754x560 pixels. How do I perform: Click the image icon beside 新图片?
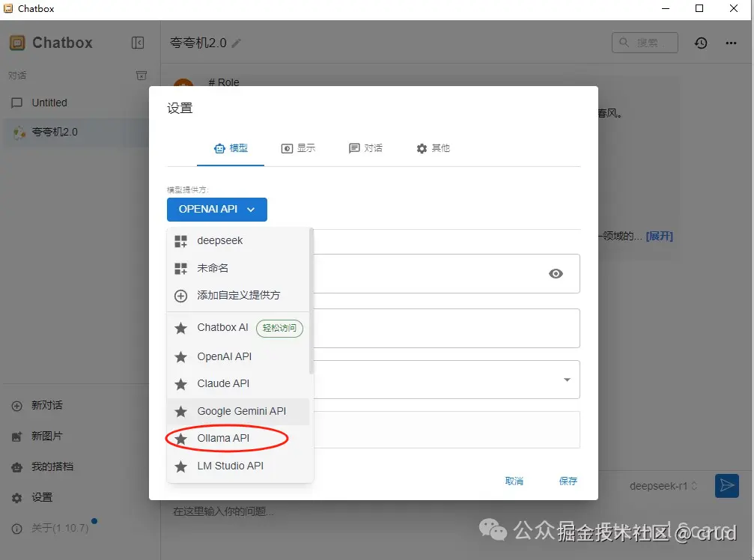pyautogui.click(x=16, y=437)
